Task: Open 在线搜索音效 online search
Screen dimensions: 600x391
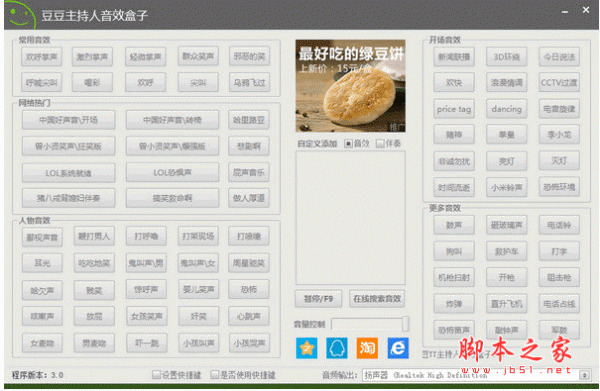Action: click(x=377, y=298)
